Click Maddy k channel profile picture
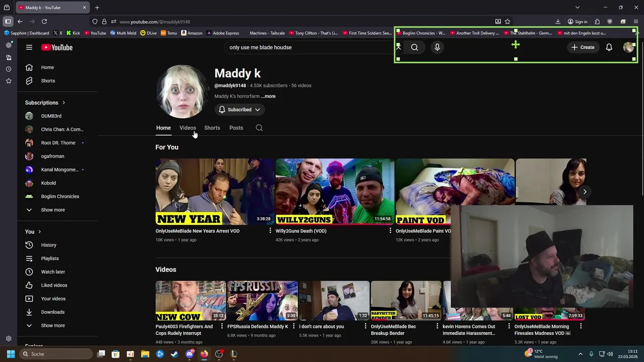 (x=182, y=92)
